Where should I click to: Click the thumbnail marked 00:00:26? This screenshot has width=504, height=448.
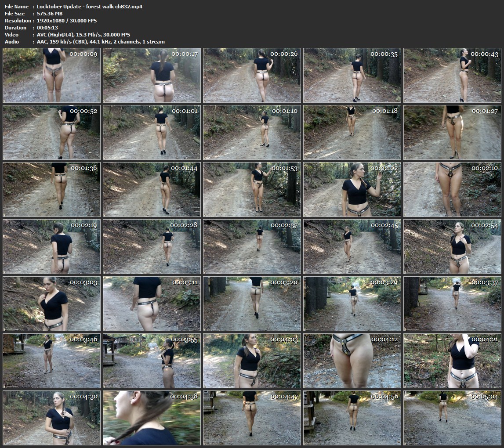pos(252,76)
